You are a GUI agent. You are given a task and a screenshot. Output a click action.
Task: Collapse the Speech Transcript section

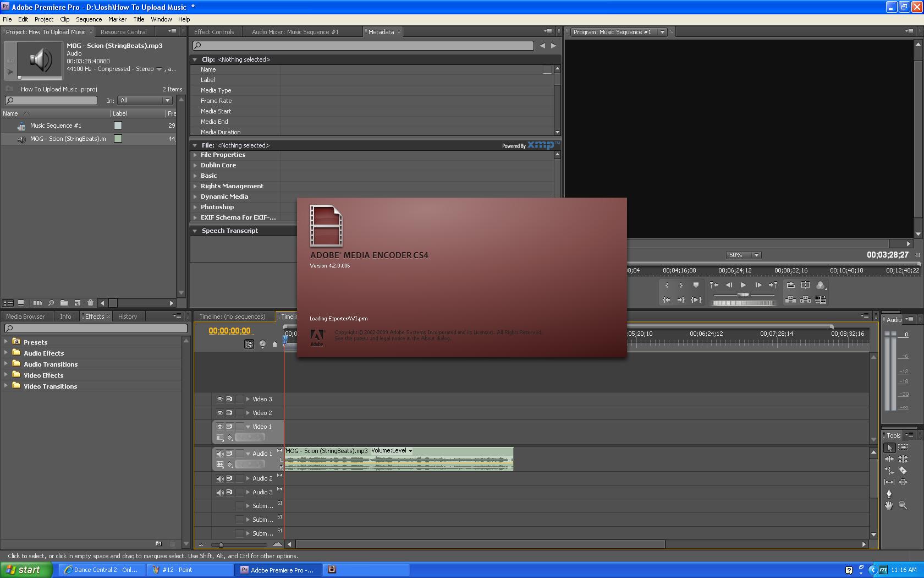click(x=195, y=231)
